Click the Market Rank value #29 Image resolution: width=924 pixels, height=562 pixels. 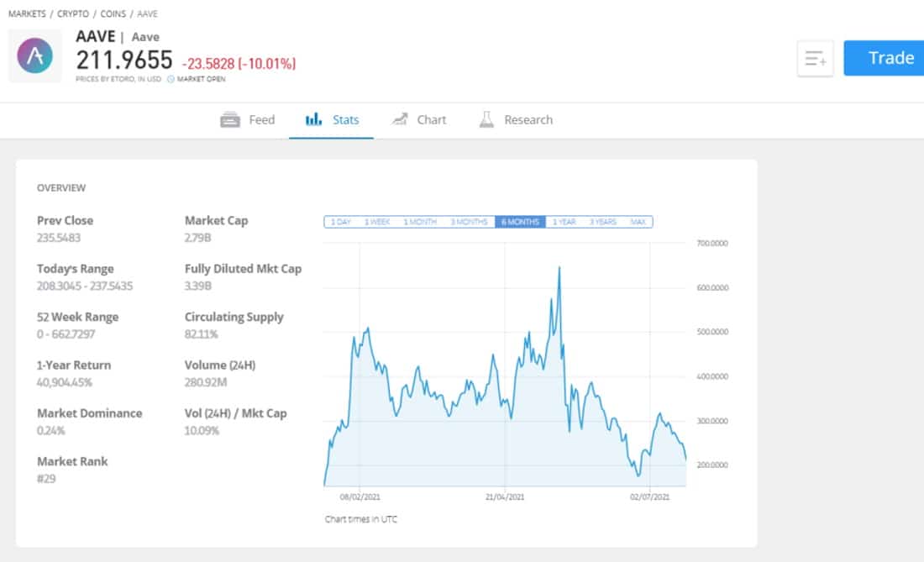[46, 479]
